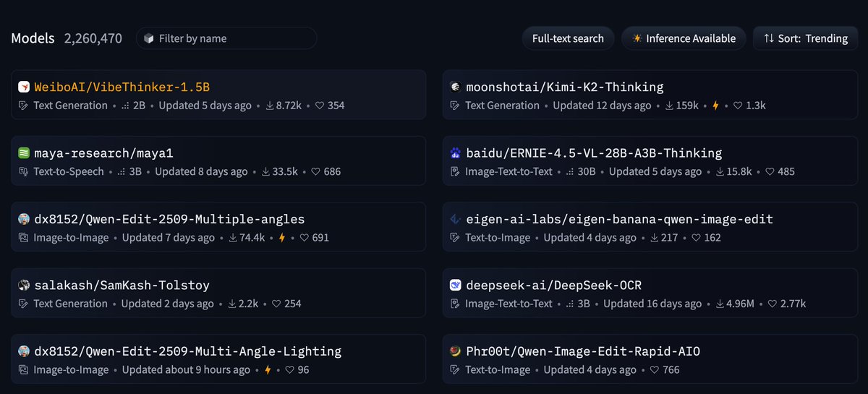The width and height of the screenshot is (868, 394).
Task: Click Text Generation icon under SamKash-Tolstoy
Action: 23,304
